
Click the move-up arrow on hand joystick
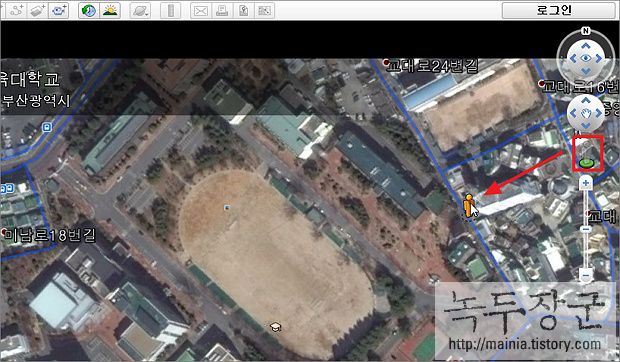[x=586, y=100]
